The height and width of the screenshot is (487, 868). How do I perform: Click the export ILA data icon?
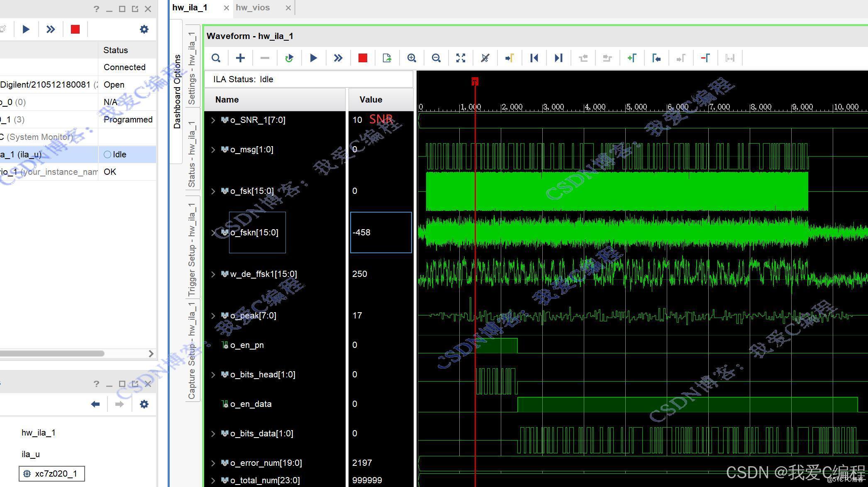387,58
